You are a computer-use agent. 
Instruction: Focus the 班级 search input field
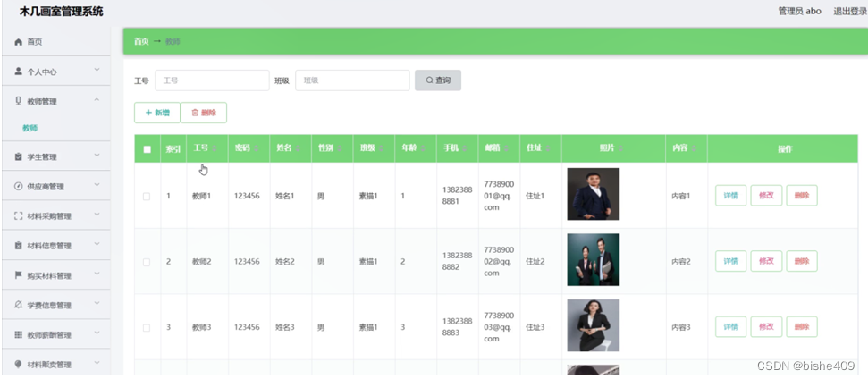pyautogui.click(x=352, y=80)
